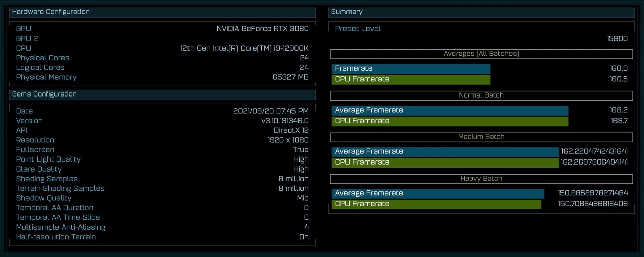
Task: Click Medium Batch CPU Framerate bar
Action: [x=445, y=163]
